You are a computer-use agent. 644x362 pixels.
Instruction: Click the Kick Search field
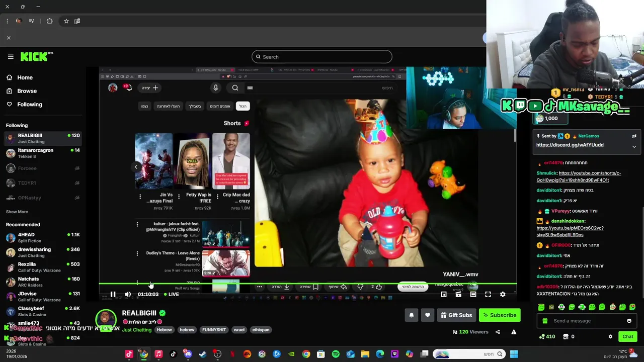pos(322,57)
